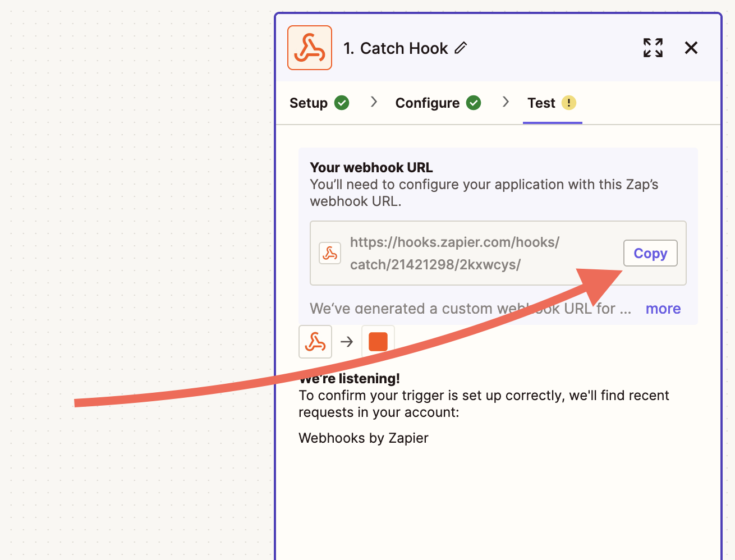Image resolution: width=735 pixels, height=560 pixels.
Task: Click the green checkmark beside Setup
Action: click(x=342, y=103)
